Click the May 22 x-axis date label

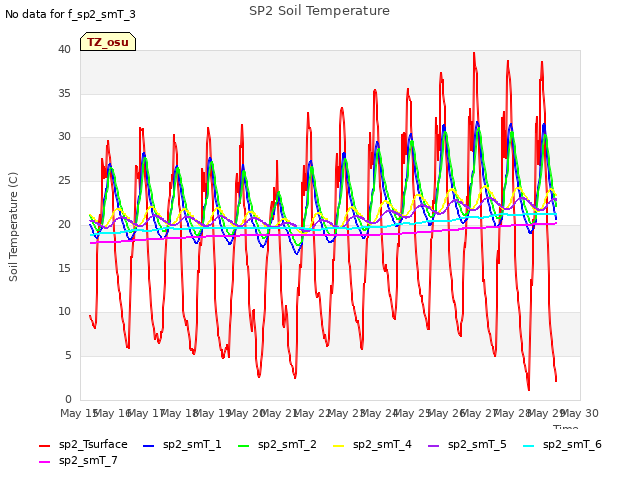313,413
